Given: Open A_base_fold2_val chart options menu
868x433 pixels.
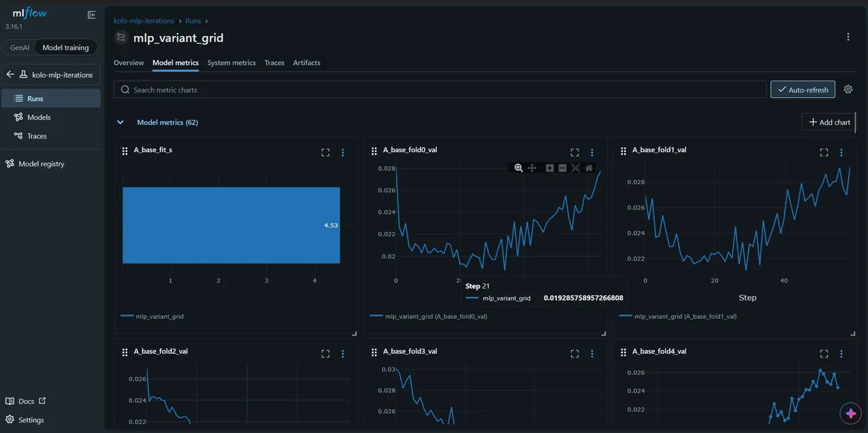Looking at the screenshot, I should tap(343, 354).
